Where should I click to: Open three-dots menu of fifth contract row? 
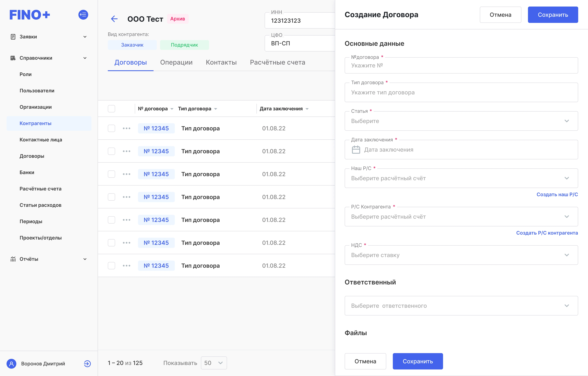126,220
